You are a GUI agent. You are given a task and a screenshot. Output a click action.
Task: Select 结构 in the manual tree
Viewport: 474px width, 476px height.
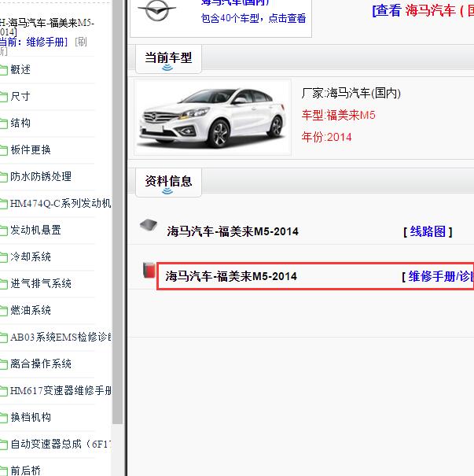click(x=20, y=124)
